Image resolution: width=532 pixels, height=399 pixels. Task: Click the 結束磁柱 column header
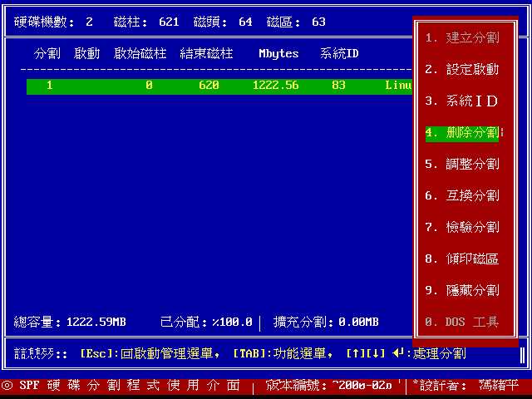(206, 54)
